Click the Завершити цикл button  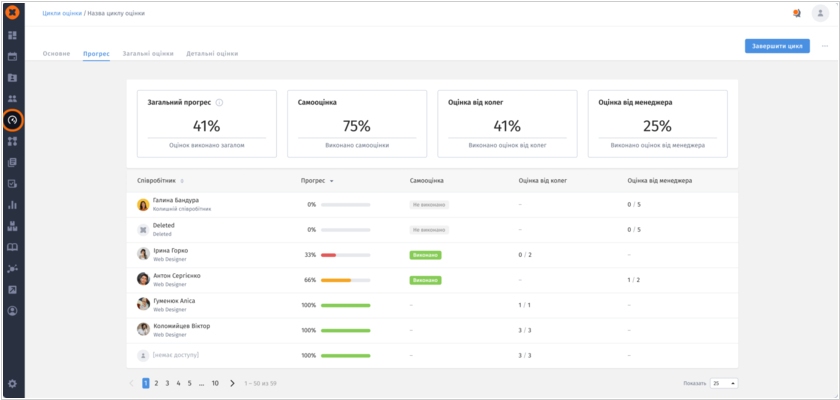(x=777, y=46)
